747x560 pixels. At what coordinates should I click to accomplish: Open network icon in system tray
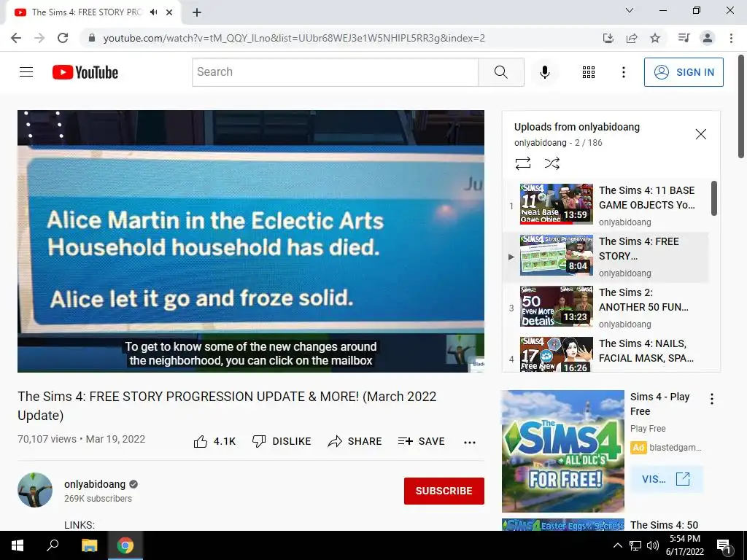(635, 545)
